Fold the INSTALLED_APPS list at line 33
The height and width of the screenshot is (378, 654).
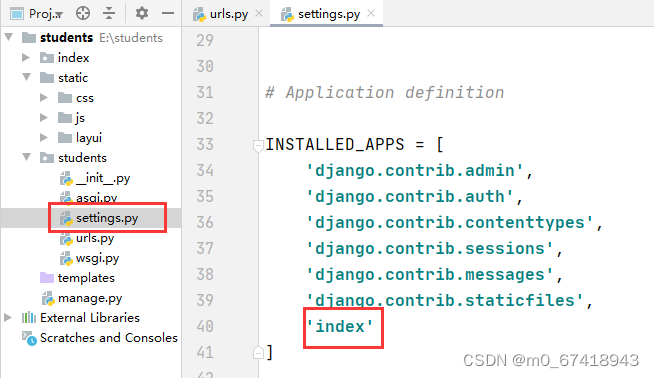[x=258, y=145]
